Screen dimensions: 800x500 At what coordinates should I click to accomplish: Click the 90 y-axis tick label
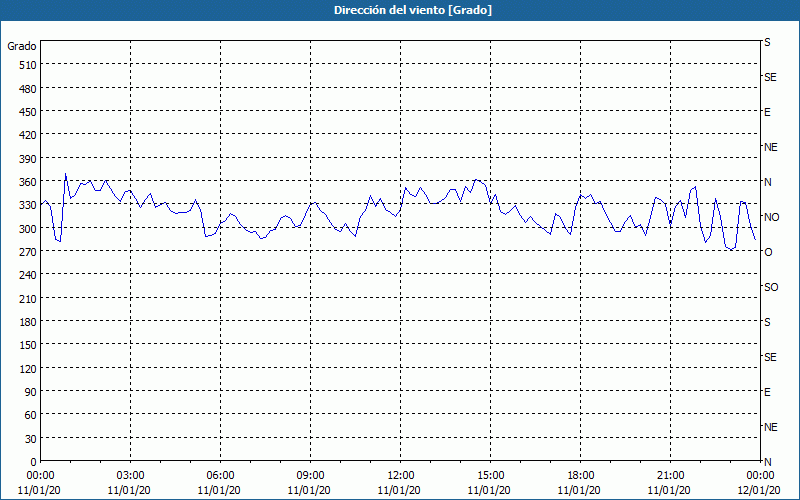(31, 392)
